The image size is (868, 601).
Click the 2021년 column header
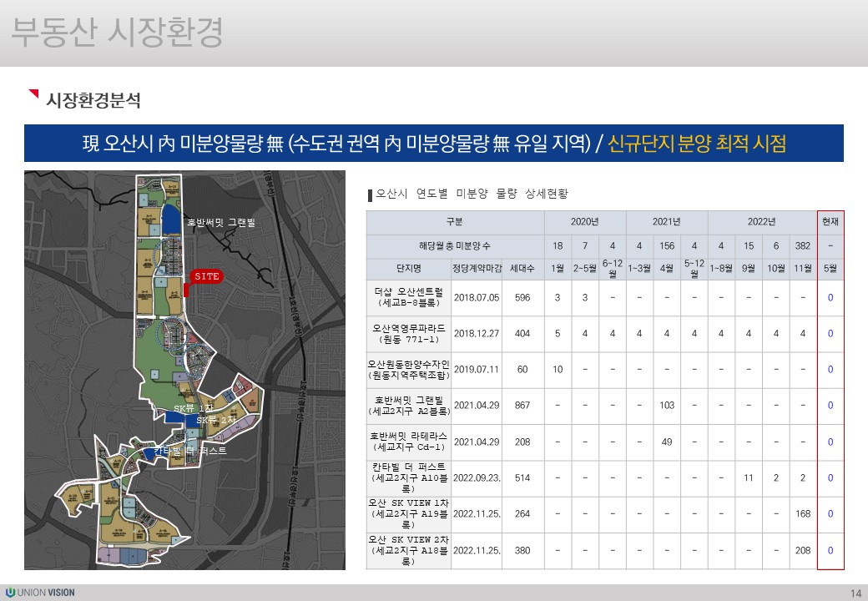(x=667, y=222)
